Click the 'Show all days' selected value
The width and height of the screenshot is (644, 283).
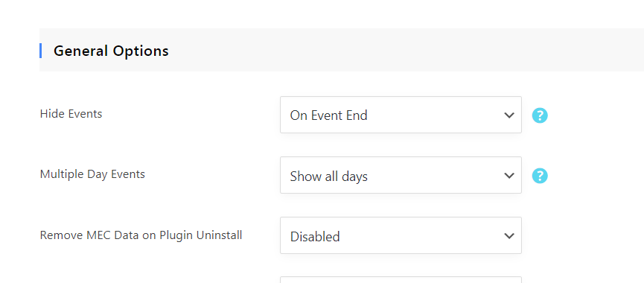[328, 177]
